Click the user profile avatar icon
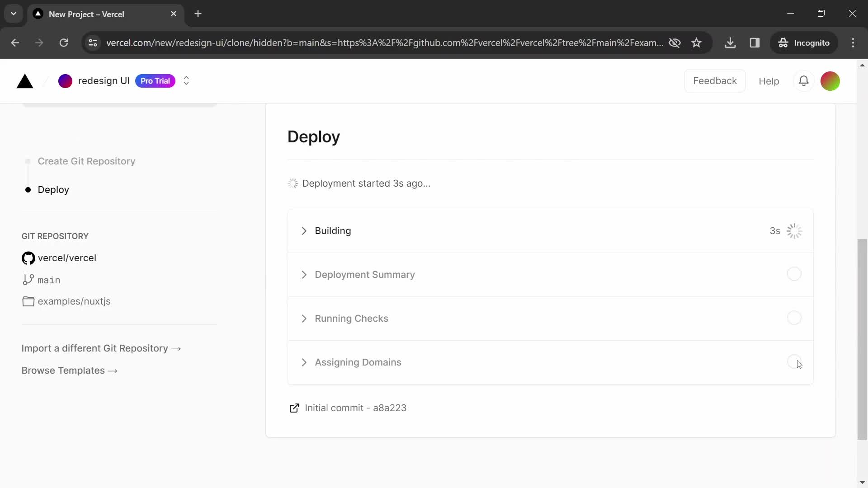The image size is (868, 488). tap(830, 81)
